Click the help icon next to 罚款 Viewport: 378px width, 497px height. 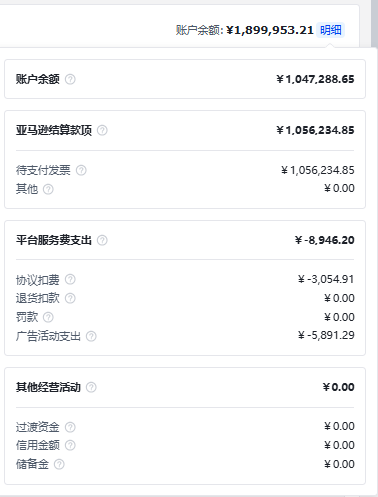point(48,317)
